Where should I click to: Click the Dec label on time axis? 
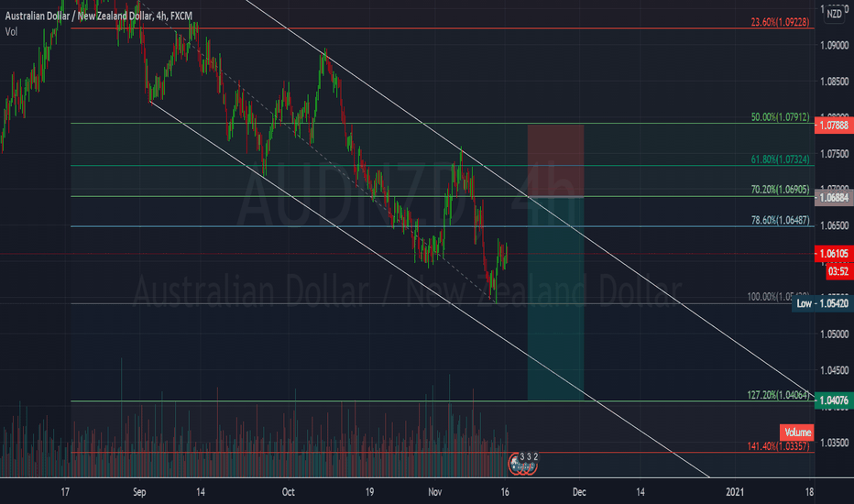579,492
